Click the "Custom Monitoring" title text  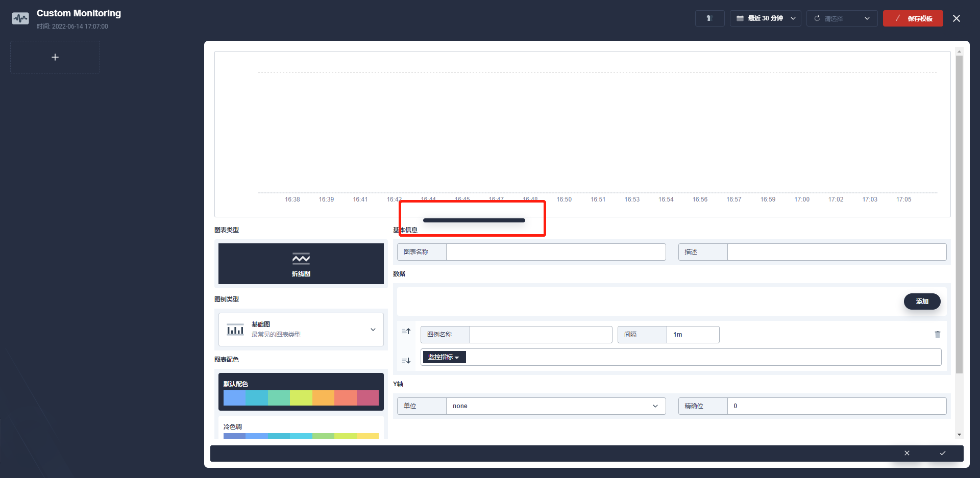[79, 13]
